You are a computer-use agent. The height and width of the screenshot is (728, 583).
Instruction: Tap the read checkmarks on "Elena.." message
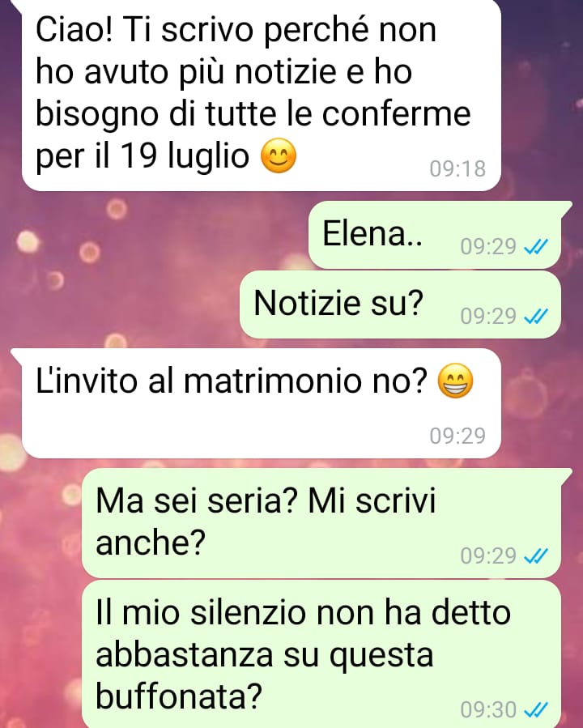536,246
